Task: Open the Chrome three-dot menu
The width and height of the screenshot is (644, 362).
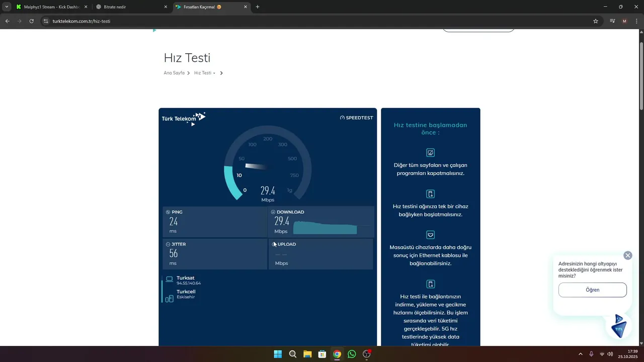Action: [x=636, y=21]
